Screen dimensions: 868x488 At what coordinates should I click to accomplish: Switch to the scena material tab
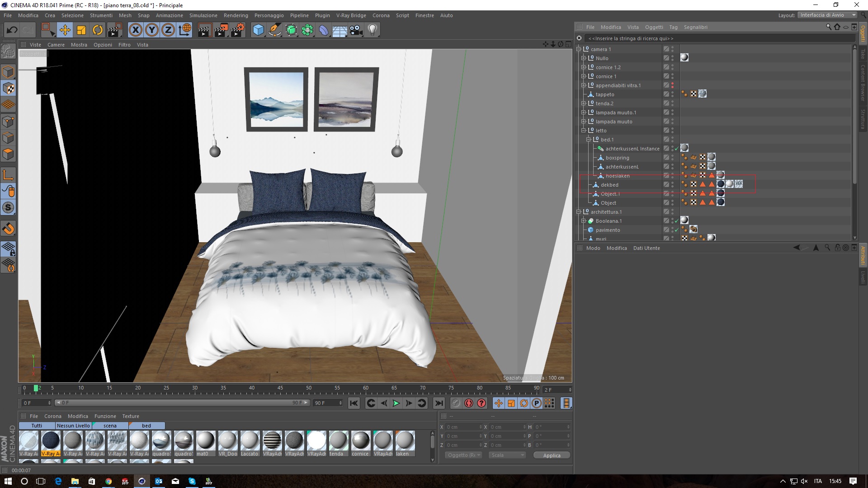[x=110, y=426]
